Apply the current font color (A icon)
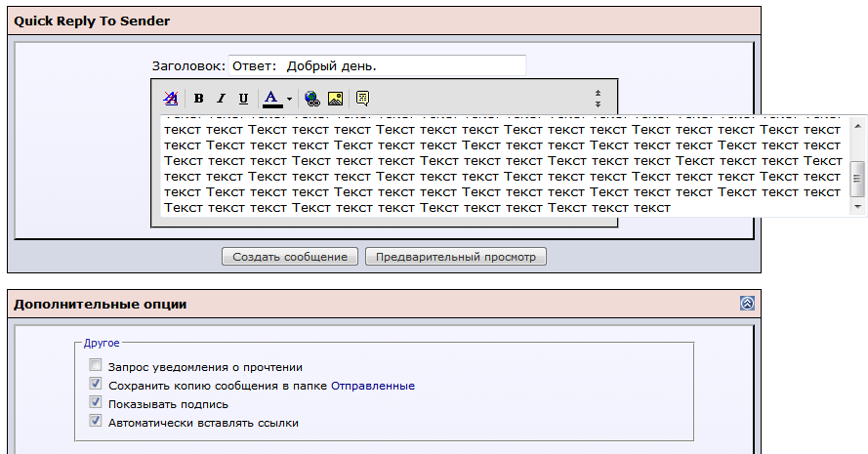Screen dimensions: 868x454 point(271,99)
